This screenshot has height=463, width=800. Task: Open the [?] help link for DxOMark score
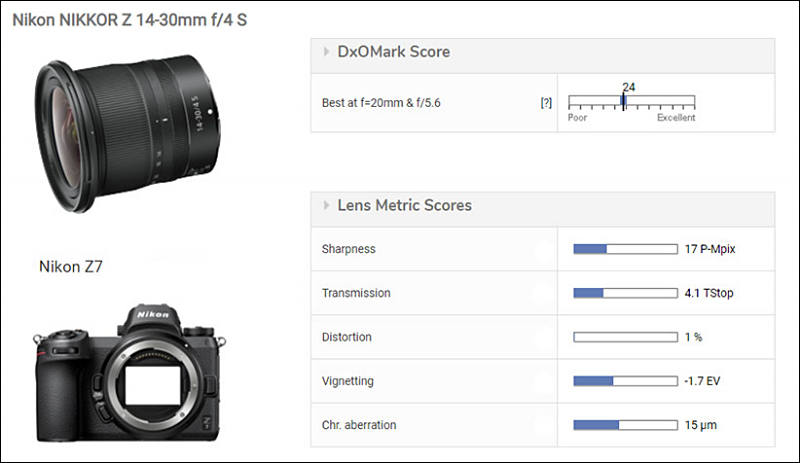click(546, 103)
